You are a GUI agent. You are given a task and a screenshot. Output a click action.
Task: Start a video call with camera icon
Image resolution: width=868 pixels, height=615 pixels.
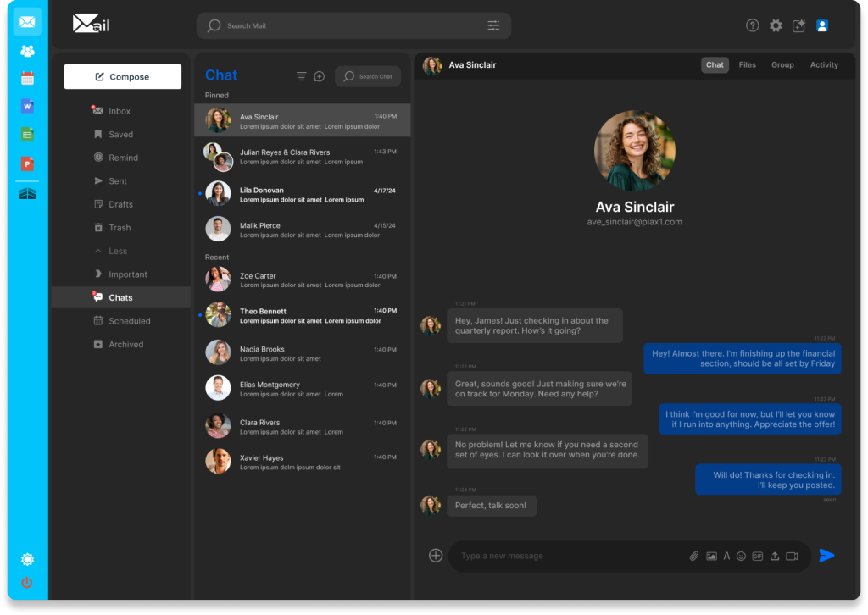pyautogui.click(x=792, y=557)
